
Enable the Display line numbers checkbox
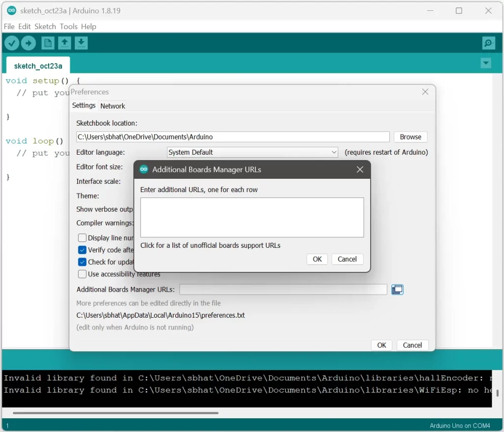[x=82, y=238]
